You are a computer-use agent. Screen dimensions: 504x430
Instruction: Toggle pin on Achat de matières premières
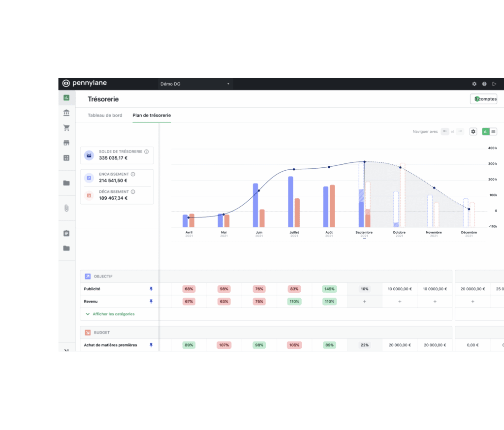[151, 345]
